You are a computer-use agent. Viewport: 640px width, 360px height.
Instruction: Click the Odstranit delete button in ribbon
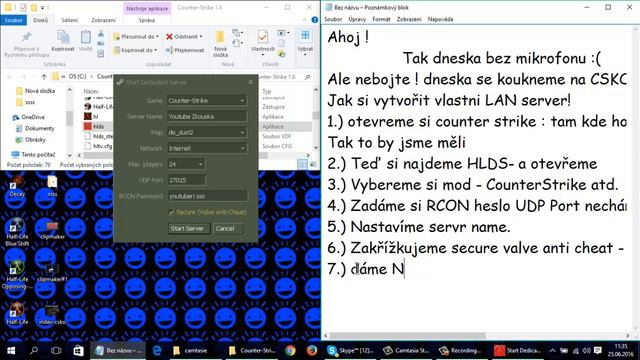184,37
